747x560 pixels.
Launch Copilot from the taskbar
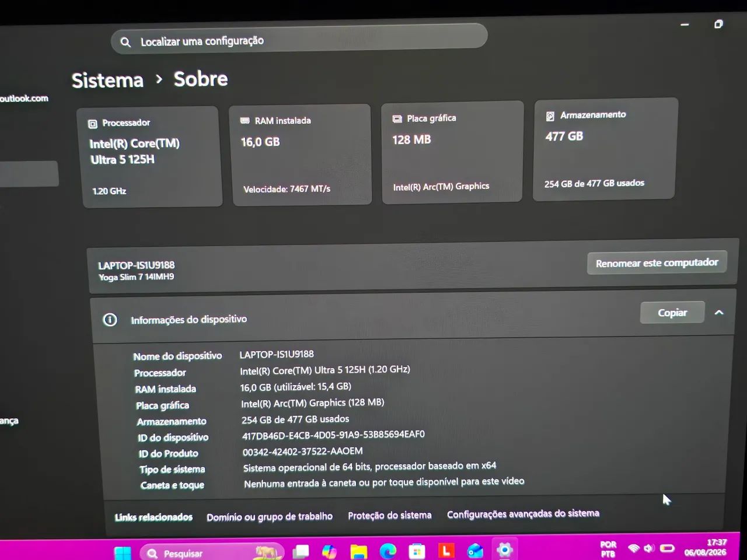pyautogui.click(x=330, y=551)
